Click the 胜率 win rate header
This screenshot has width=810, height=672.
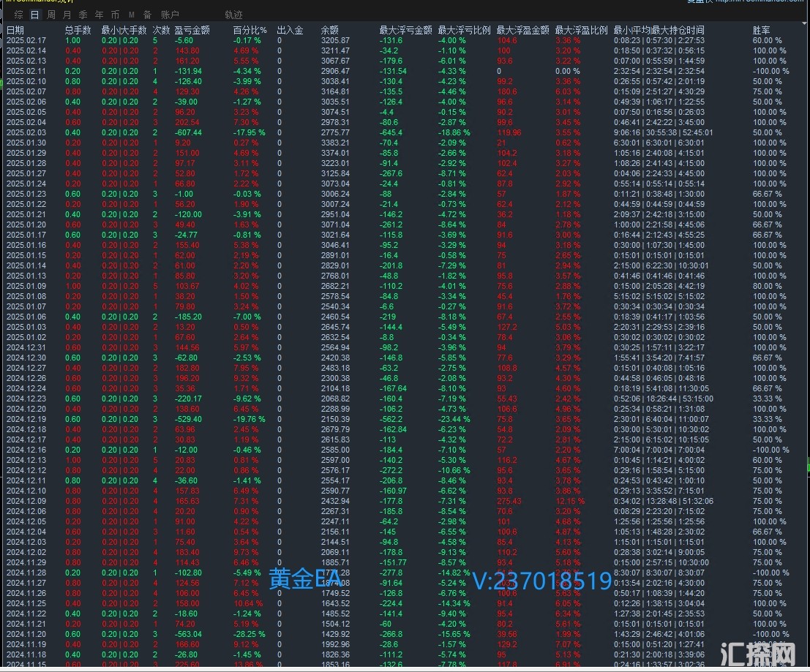[761, 30]
